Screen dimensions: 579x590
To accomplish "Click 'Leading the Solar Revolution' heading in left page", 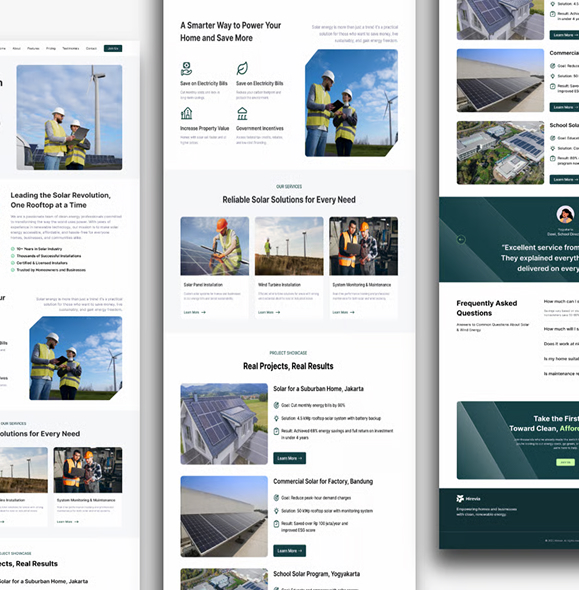I will tap(60, 200).
